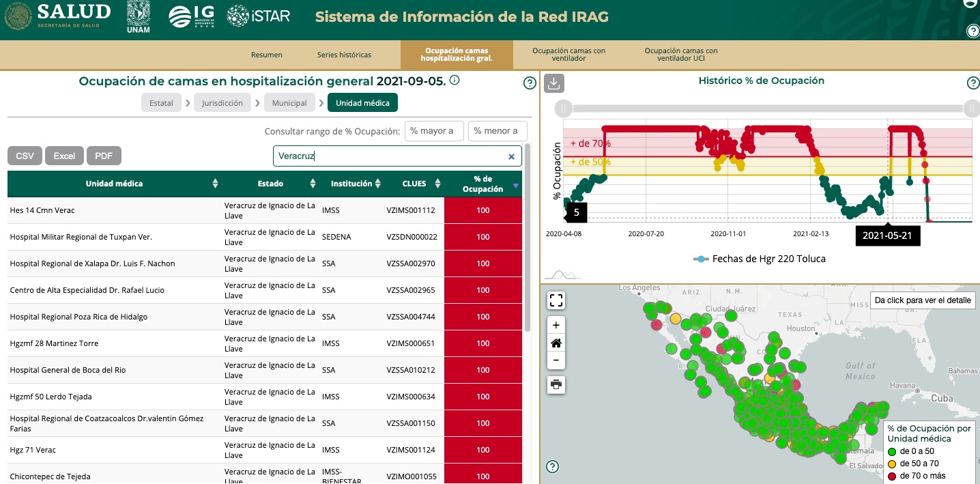The height and width of the screenshot is (484, 980).
Task: Click the Da click para ver el detalle label
Action: pyautogui.click(x=923, y=300)
